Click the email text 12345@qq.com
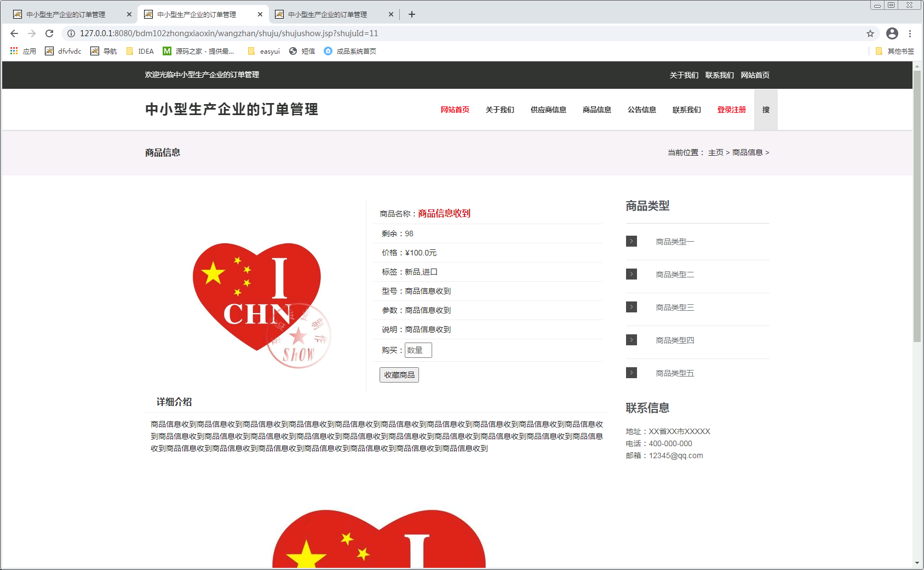This screenshot has height=570, width=924. coord(676,455)
